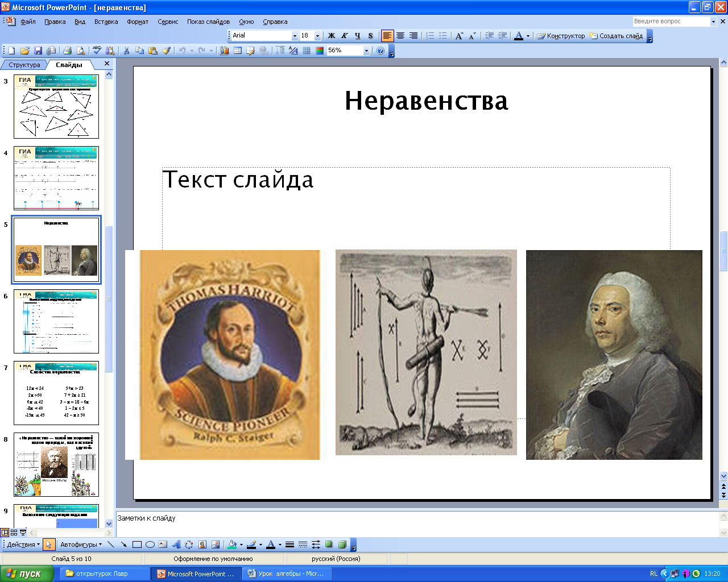Image resolution: width=728 pixels, height=582 pixels.
Task: Pick the Format Painter brush
Action: [x=166, y=51]
